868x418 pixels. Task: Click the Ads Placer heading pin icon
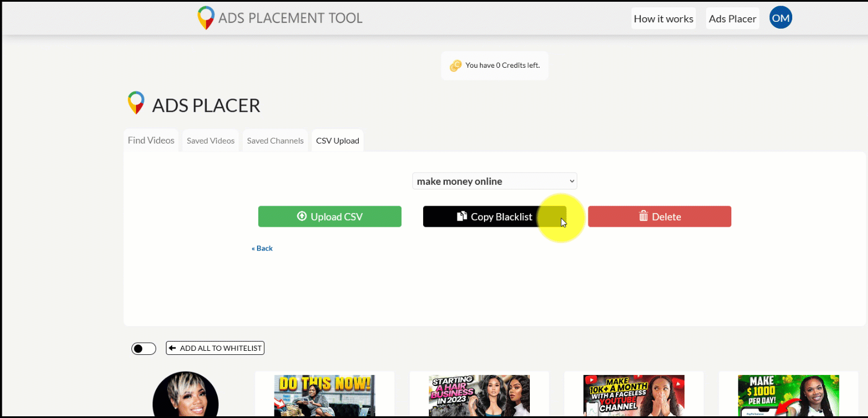tap(136, 103)
